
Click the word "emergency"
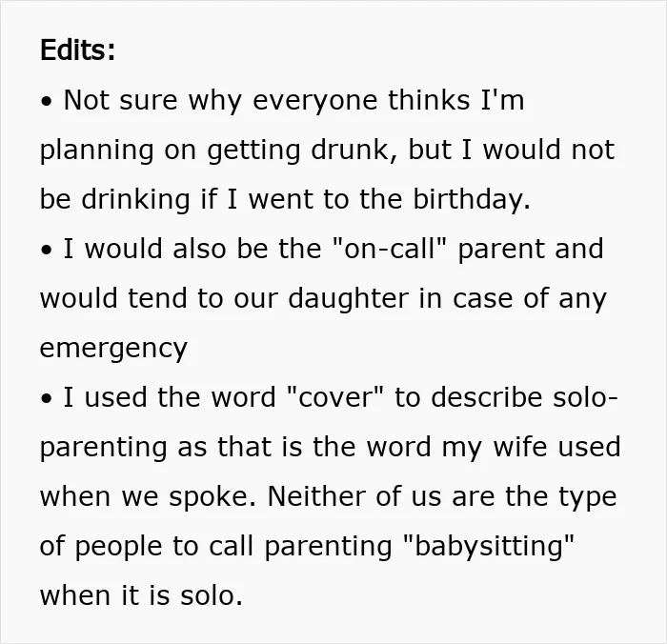(113, 349)
